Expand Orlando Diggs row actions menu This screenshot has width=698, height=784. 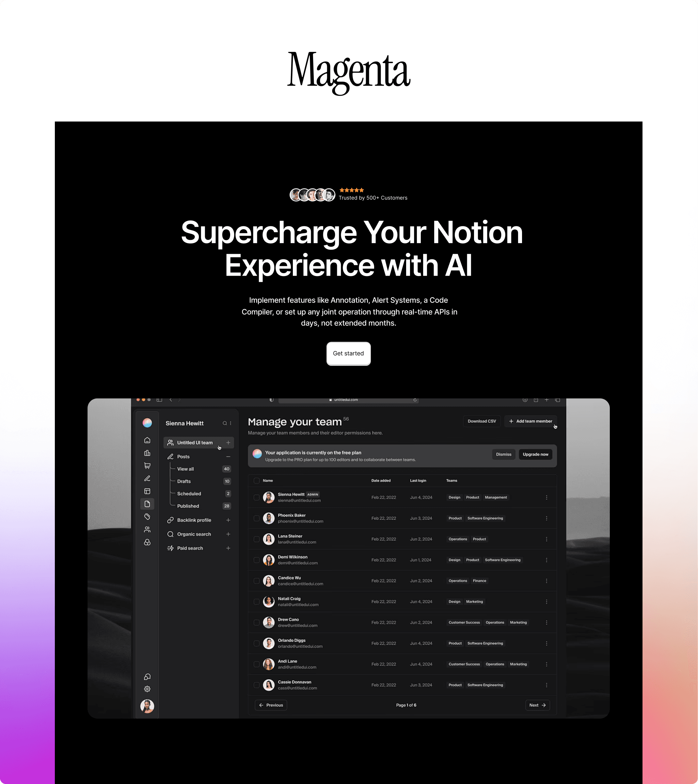point(547,643)
